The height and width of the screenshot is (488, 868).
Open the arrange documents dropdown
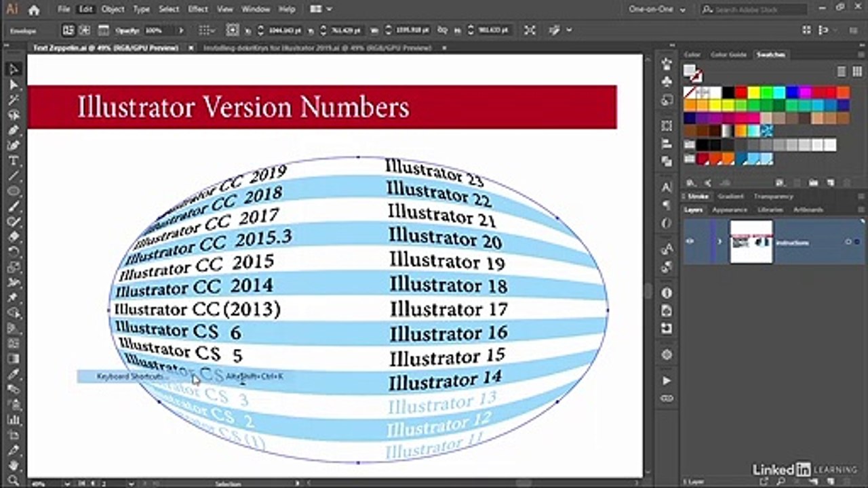click(x=320, y=9)
